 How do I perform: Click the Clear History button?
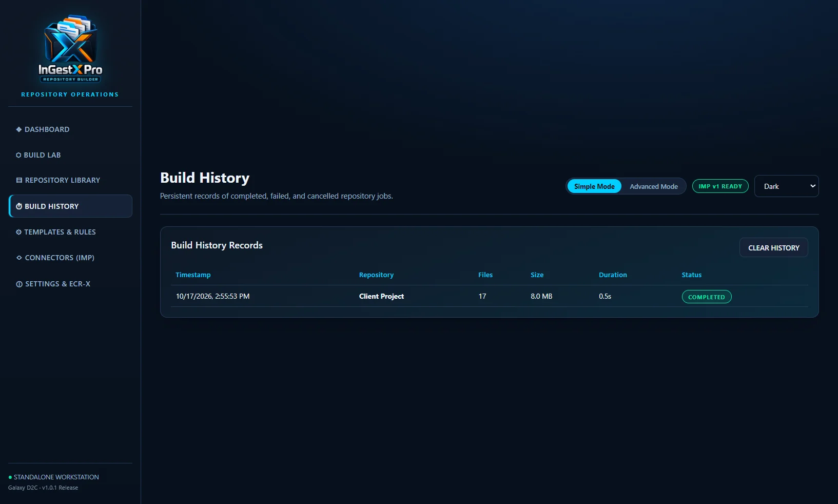[x=773, y=247]
